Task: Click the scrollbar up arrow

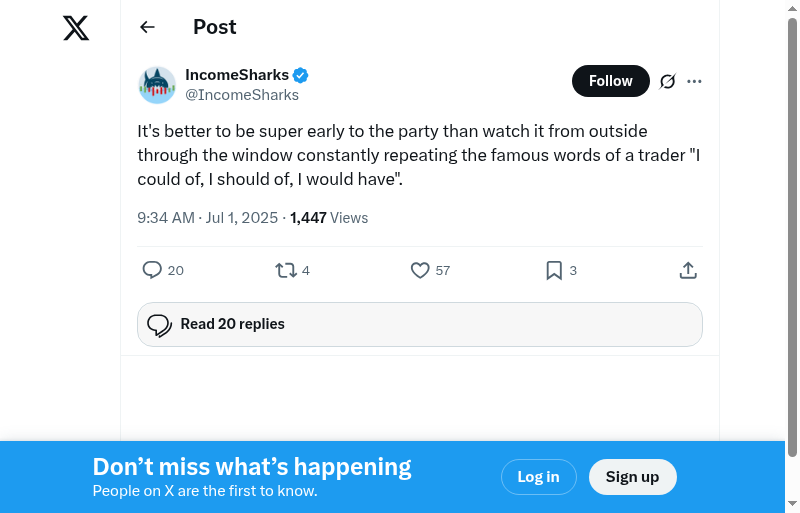Action: pyautogui.click(x=793, y=9)
